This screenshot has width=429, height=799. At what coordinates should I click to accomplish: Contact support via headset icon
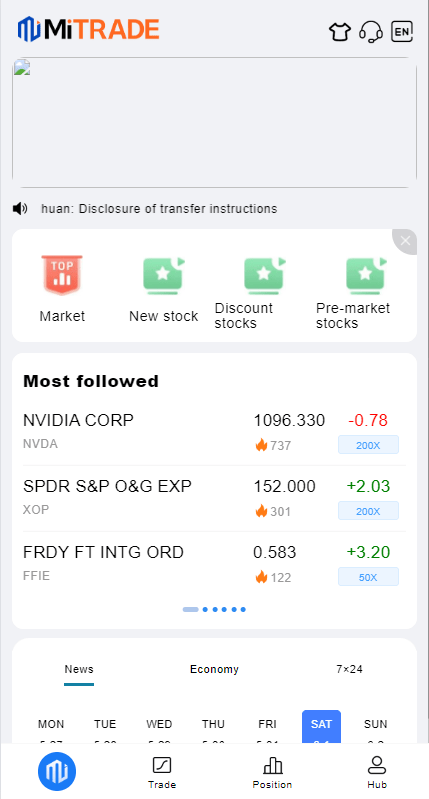[x=371, y=32]
